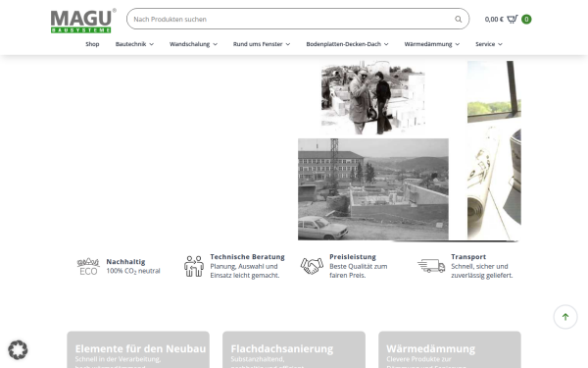The image size is (588, 368).
Task: Click the handshake Preisleistung icon
Action: pos(312,266)
